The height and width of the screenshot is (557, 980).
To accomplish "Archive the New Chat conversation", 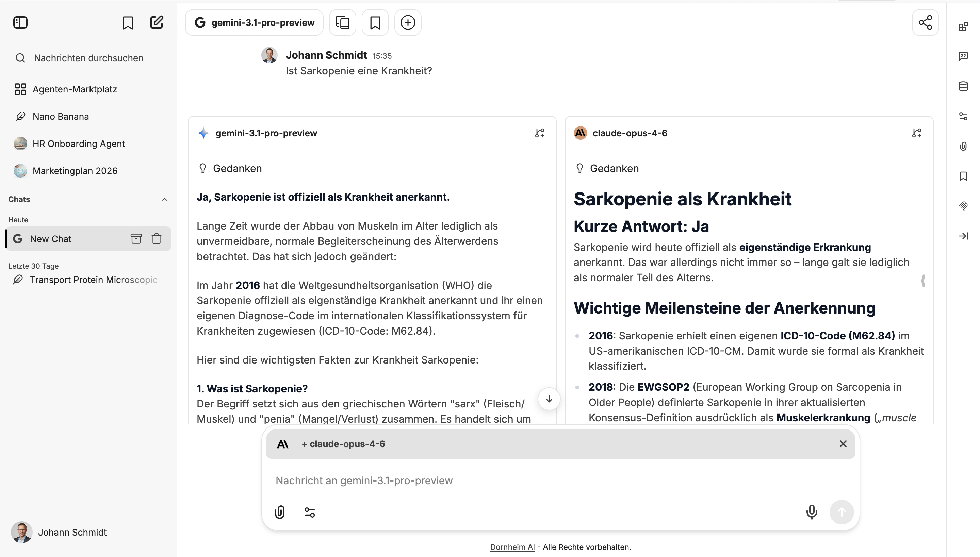I will coord(136,238).
